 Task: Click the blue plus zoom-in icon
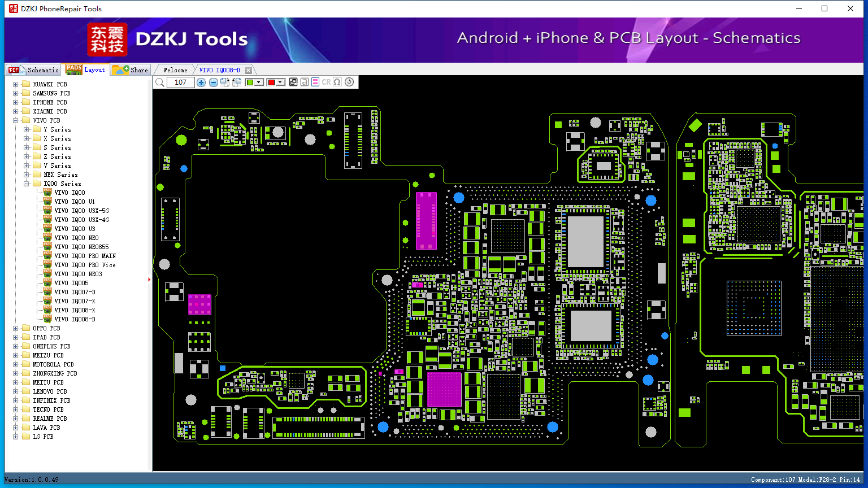pos(201,82)
